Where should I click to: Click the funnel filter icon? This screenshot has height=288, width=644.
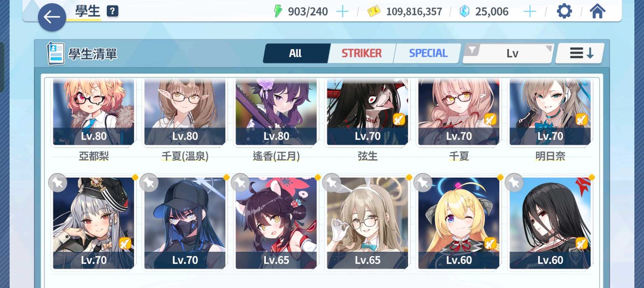coord(473,50)
